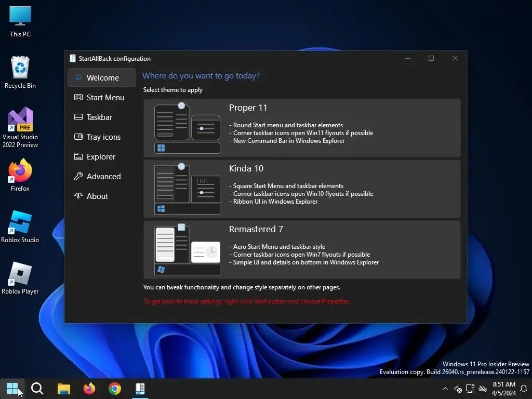The width and height of the screenshot is (532, 399).
Task: Switch to the Start Menu settings page
Action: 102,97
